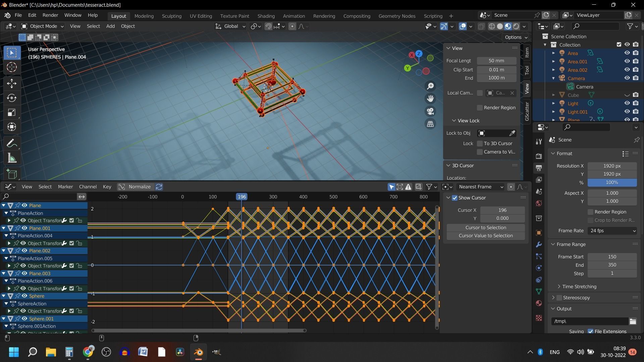Expand Area.002 in outliner
Screen dimensions: 644x362
(553, 70)
